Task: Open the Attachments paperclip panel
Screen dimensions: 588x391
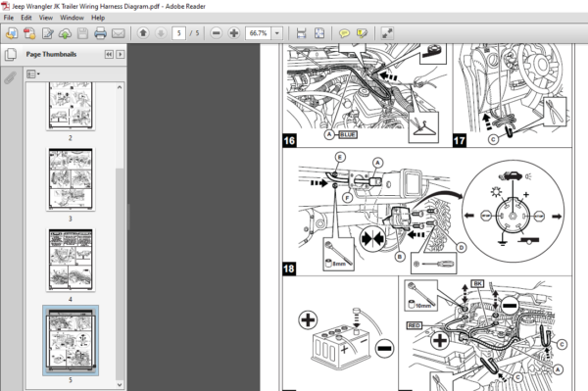Action: tap(10, 78)
